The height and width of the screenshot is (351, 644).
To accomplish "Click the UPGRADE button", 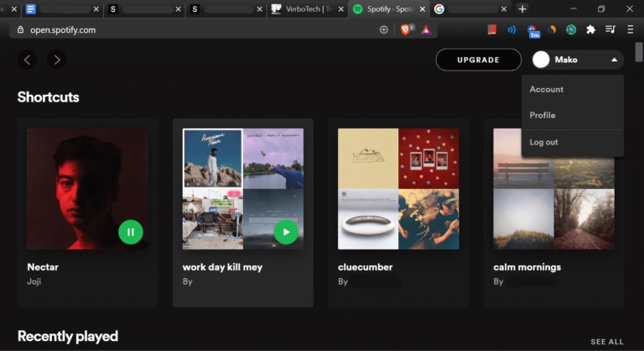I will [x=479, y=60].
